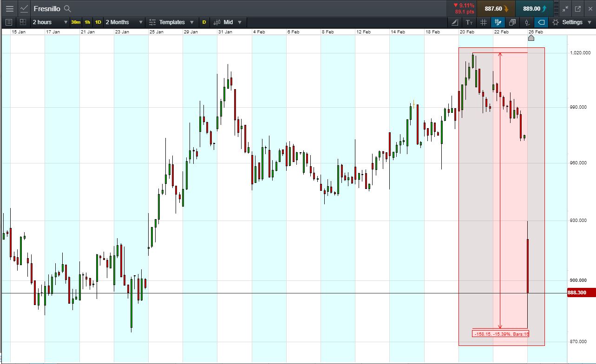The height and width of the screenshot is (364, 596).
Task: Open the drawing tools triangle icon
Action: pyautogui.click(x=455, y=22)
